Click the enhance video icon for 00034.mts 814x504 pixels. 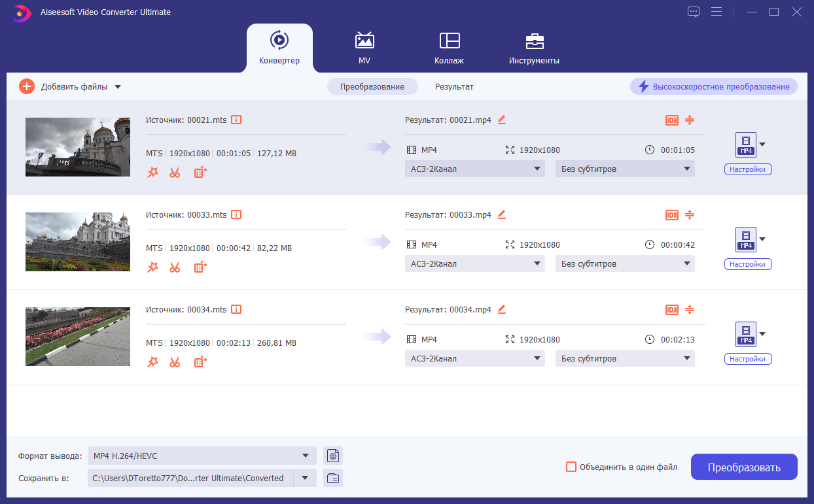click(200, 362)
